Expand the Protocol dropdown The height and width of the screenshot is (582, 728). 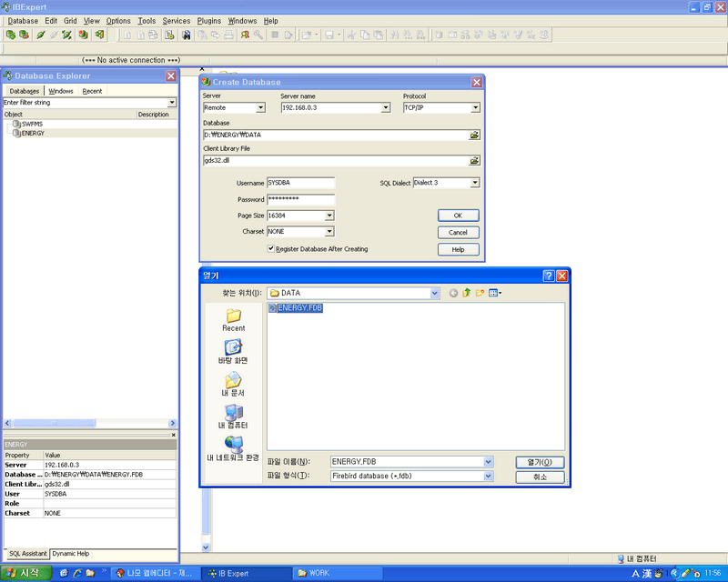point(475,107)
